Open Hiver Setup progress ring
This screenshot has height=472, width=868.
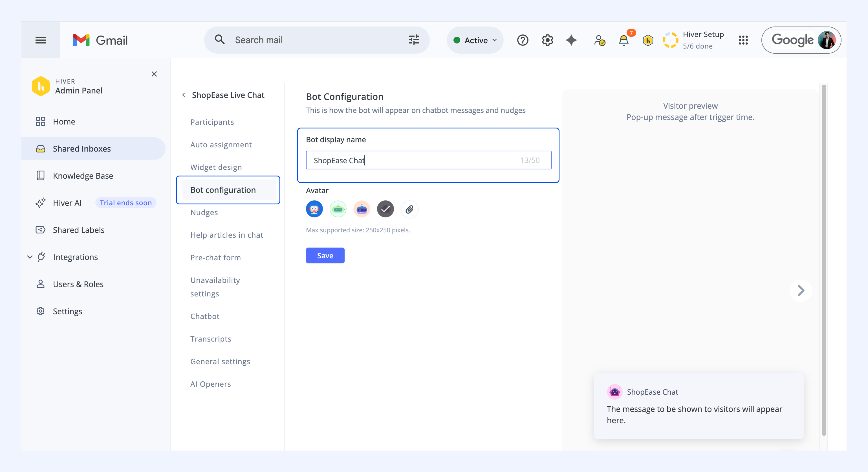point(671,40)
